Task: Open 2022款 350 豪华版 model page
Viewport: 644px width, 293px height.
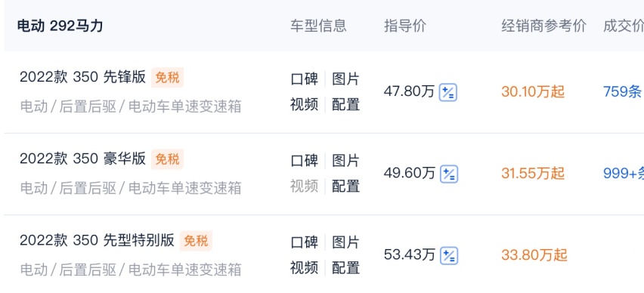Action: pos(83,159)
